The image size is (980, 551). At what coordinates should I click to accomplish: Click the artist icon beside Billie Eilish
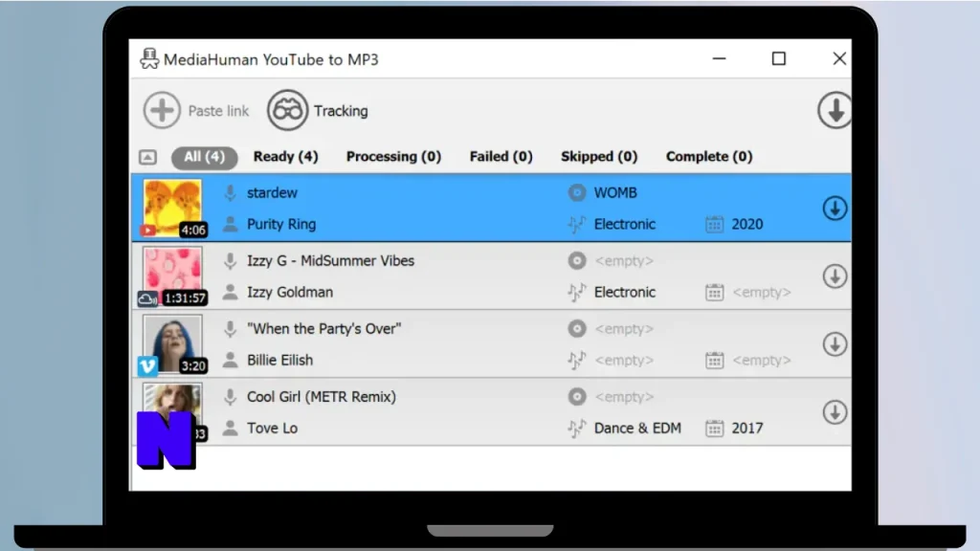tap(230, 361)
